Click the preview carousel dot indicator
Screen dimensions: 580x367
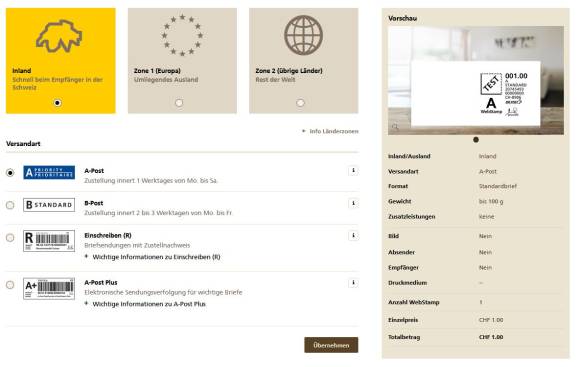[476, 140]
